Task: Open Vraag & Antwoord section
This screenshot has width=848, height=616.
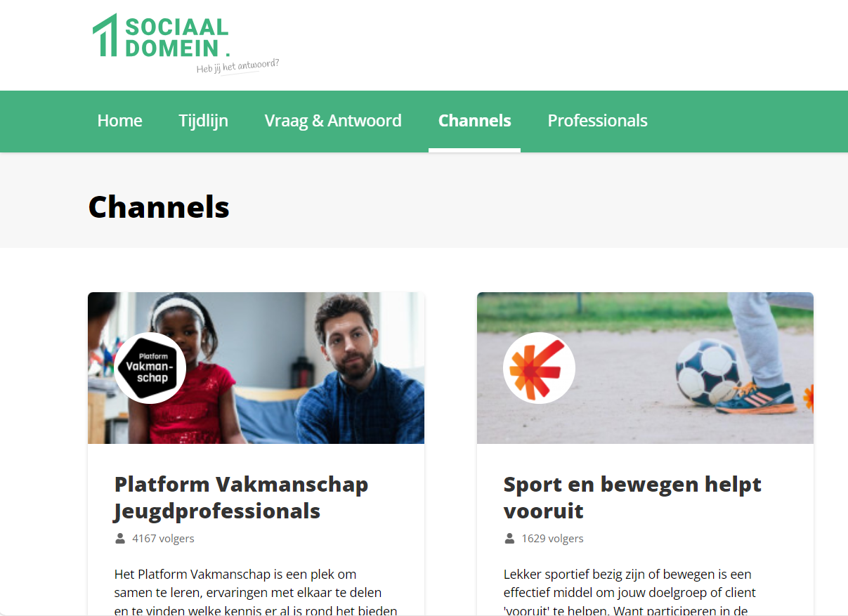Action: (333, 121)
